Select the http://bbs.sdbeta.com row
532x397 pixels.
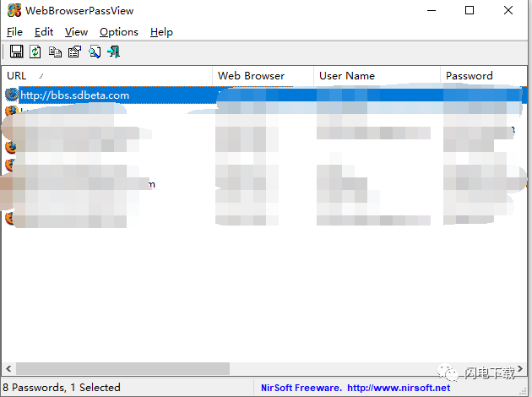264,95
